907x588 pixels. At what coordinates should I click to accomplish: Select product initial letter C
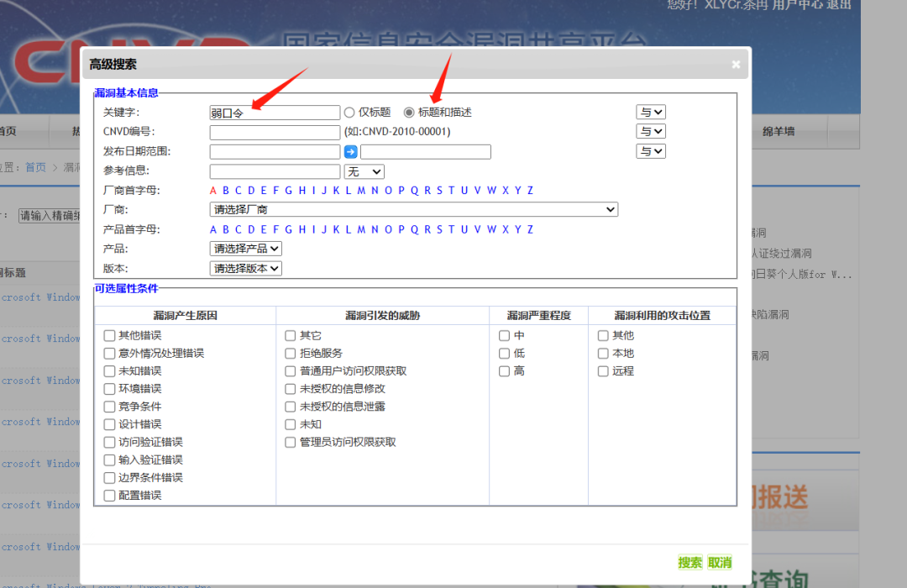click(x=238, y=229)
